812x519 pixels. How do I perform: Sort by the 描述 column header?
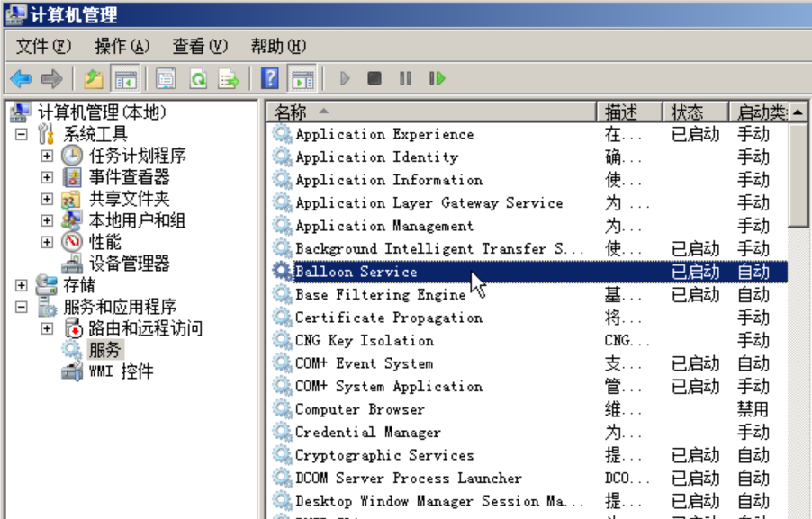[x=630, y=112]
